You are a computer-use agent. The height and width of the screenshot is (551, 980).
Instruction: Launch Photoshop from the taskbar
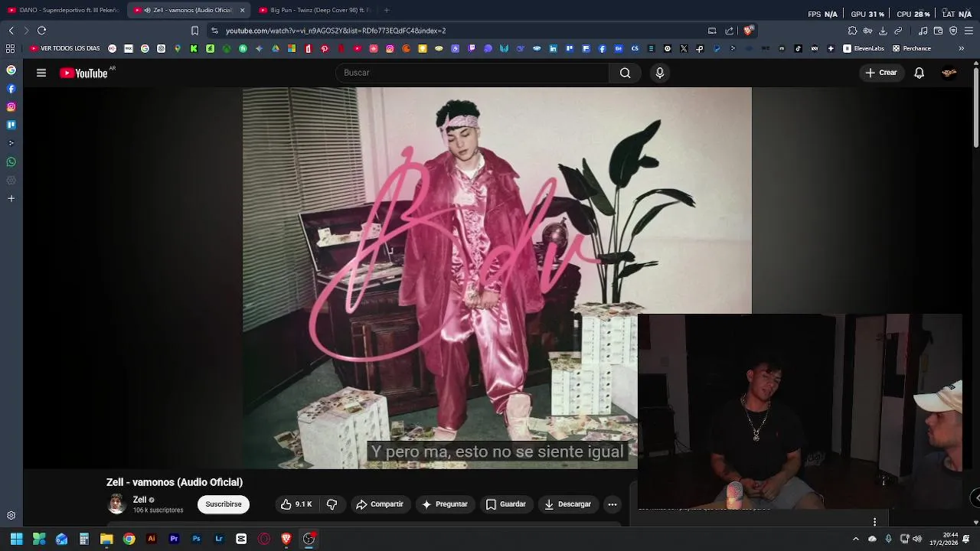pos(196,539)
